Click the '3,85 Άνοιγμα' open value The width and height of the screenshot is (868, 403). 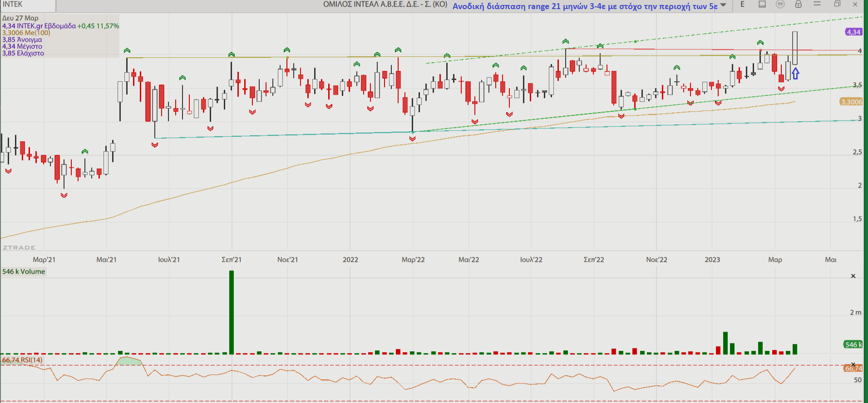click(x=22, y=39)
